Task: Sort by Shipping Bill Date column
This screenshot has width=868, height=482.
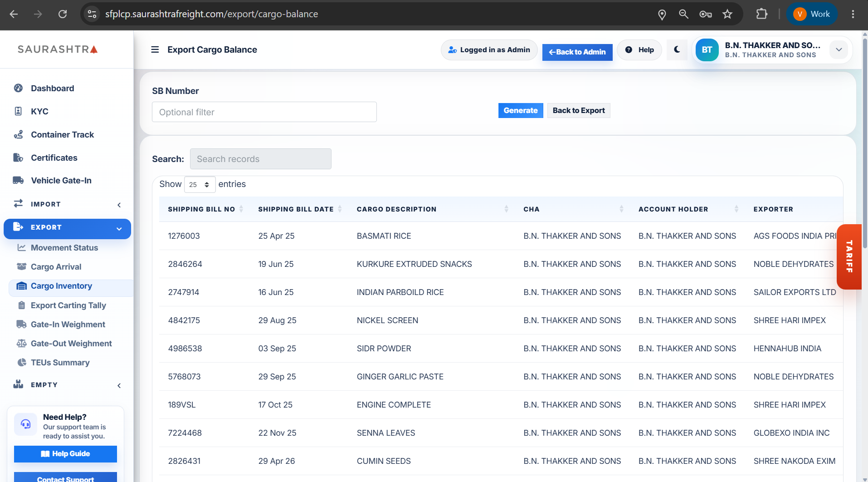Action: (x=300, y=209)
